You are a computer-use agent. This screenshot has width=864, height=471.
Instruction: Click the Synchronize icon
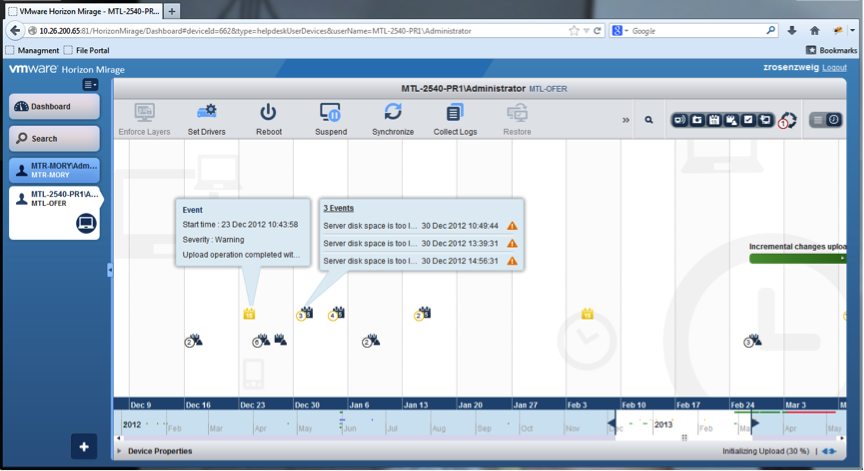click(x=393, y=112)
